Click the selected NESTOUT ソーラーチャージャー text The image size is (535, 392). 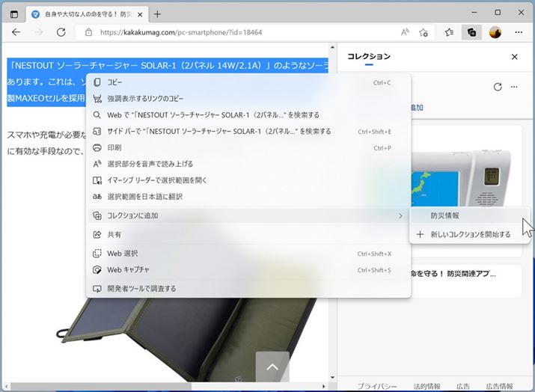(x=167, y=65)
